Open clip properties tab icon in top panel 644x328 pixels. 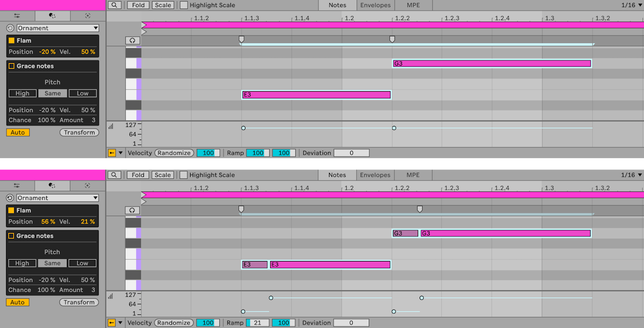tap(17, 16)
